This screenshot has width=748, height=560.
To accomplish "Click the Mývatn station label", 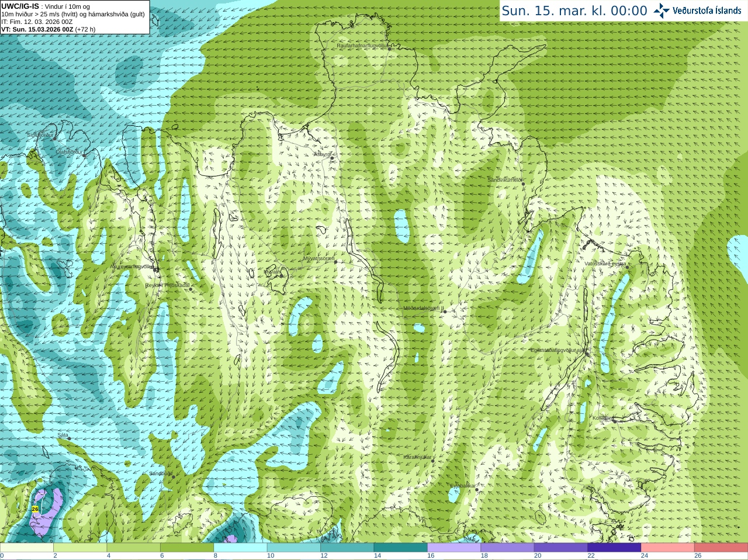I will 272,272.
